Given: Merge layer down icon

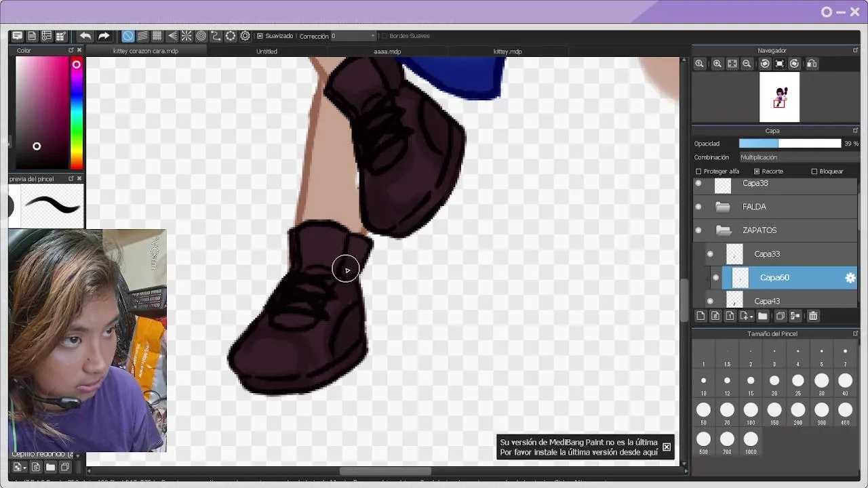Looking at the screenshot, I should point(795,316).
